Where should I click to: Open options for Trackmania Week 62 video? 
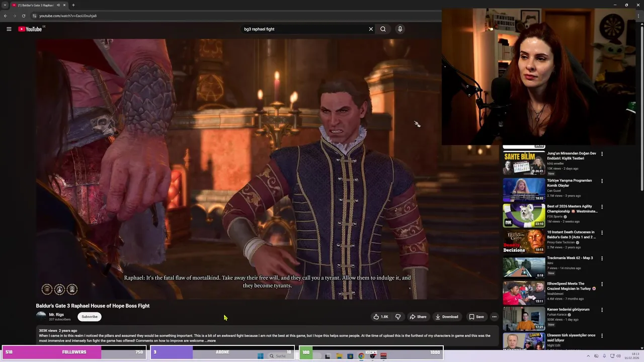602,258
